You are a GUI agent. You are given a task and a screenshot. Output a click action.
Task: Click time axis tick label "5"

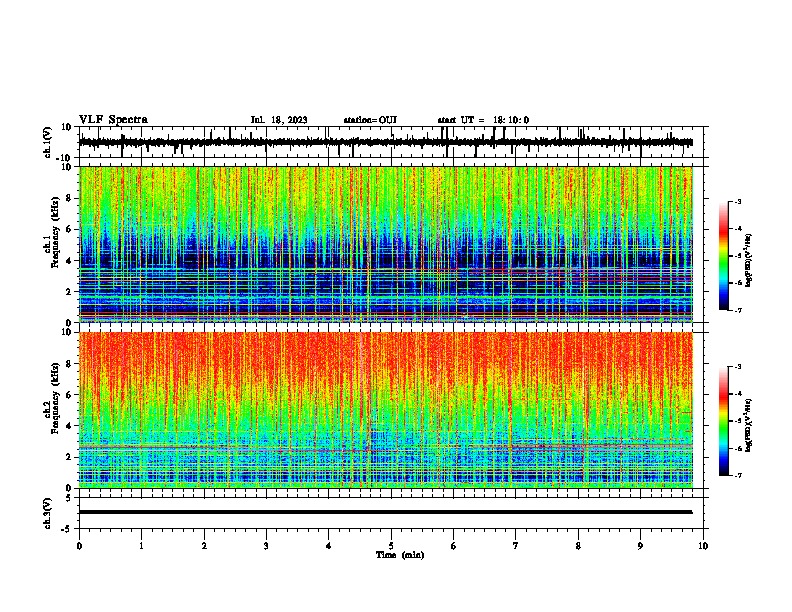pos(391,546)
